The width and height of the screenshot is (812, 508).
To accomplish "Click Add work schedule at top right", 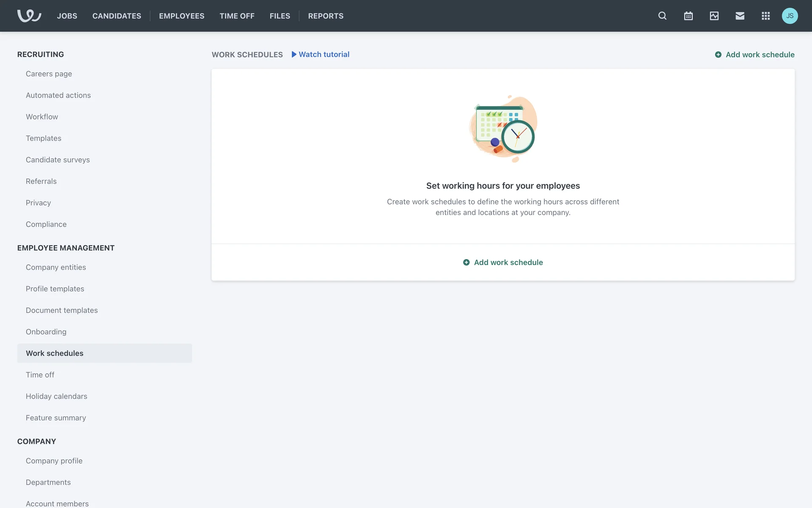I will 754,55.
